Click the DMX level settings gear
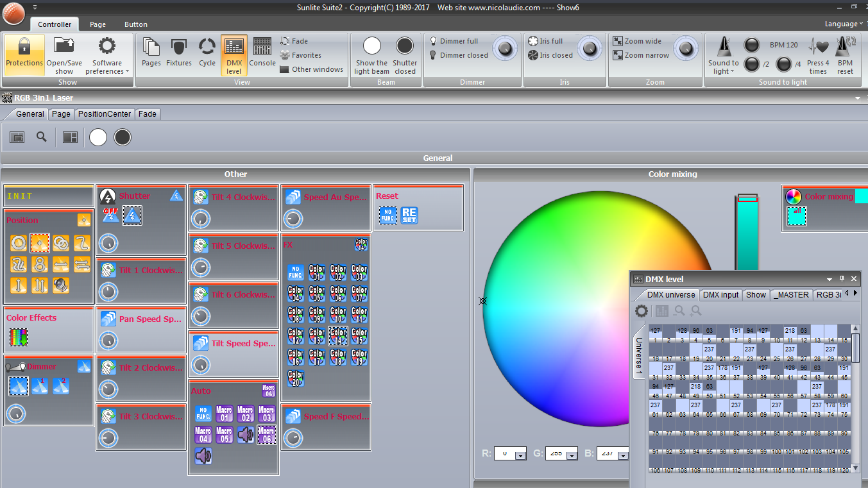 click(642, 311)
